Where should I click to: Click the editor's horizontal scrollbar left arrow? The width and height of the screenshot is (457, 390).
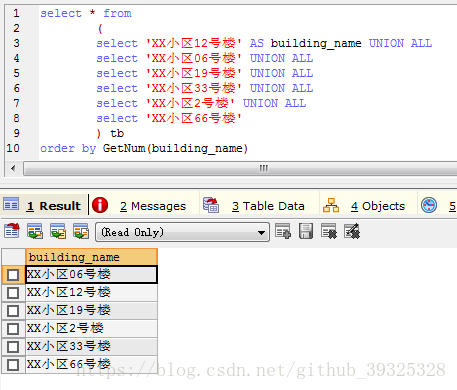(x=13, y=168)
